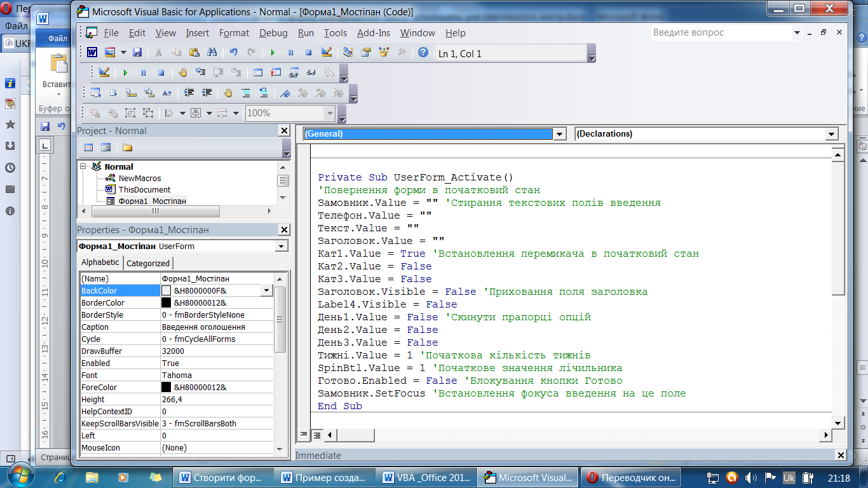Click the Complete Word icon
Viewport: 868px width, 488px height.
click(x=167, y=93)
